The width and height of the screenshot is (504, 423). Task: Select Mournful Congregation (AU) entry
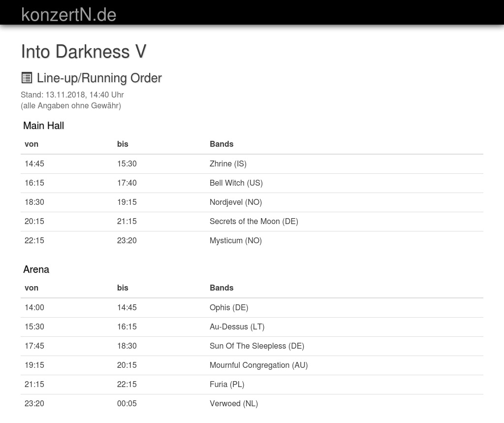click(x=258, y=365)
